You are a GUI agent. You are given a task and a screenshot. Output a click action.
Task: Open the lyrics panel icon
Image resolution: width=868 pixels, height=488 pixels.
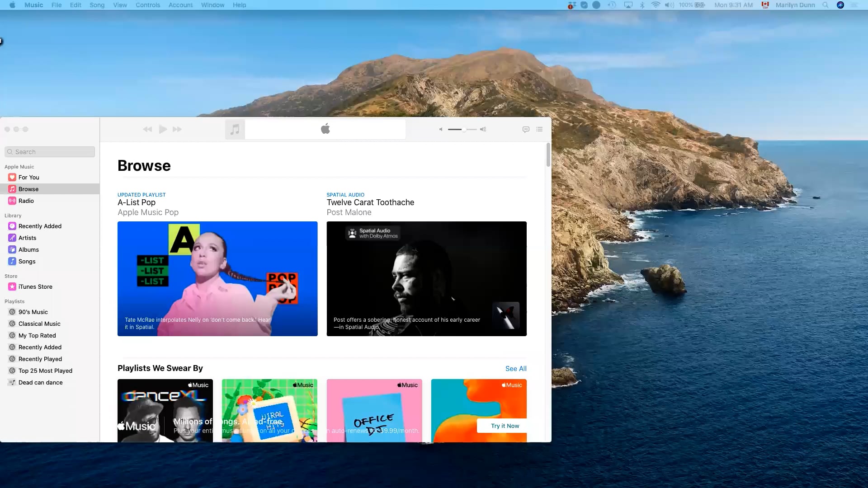tap(526, 129)
